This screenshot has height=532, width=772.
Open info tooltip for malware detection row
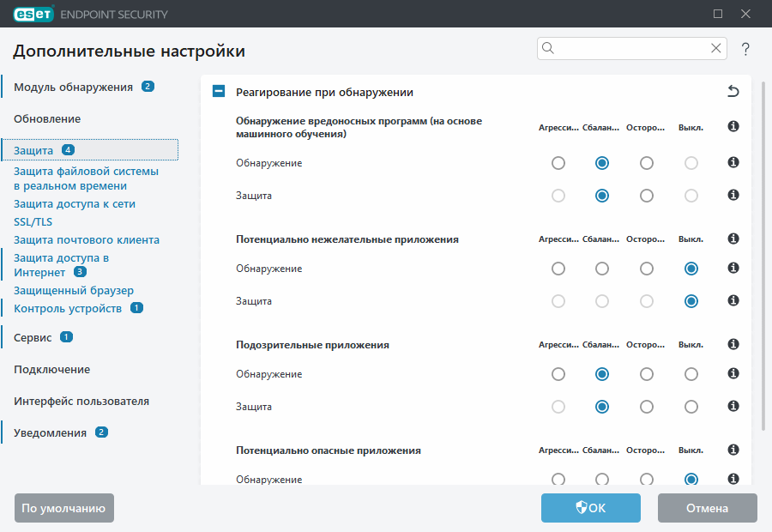tap(733, 126)
